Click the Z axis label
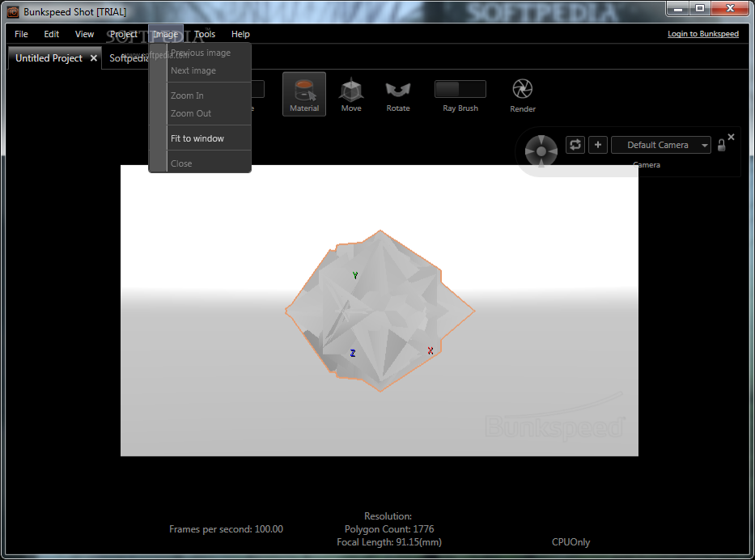 pos(353,354)
